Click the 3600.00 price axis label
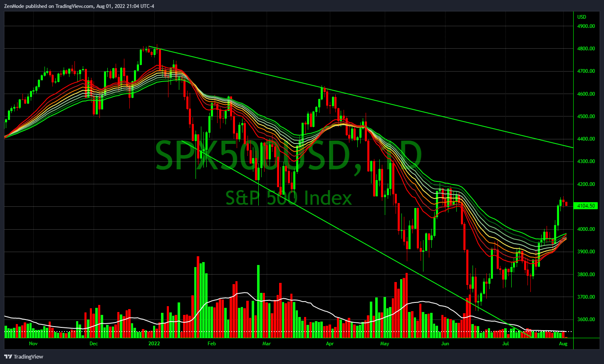 tap(586, 319)
